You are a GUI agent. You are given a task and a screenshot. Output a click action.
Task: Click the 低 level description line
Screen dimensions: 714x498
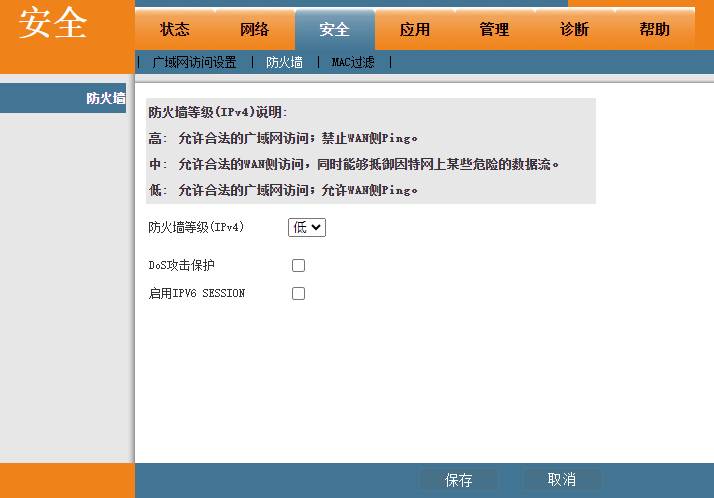283,190
